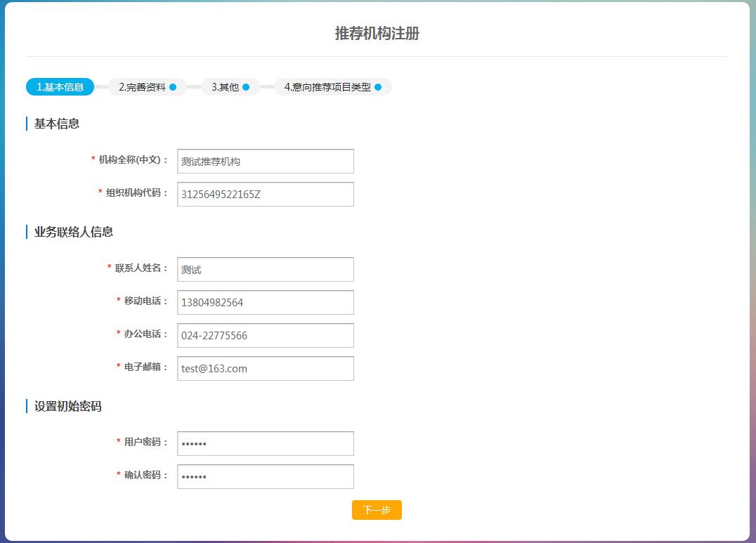Screen dimensions: 756x543
Task: Switch to the 2.完善资料 step
Action: pos(143,87)
